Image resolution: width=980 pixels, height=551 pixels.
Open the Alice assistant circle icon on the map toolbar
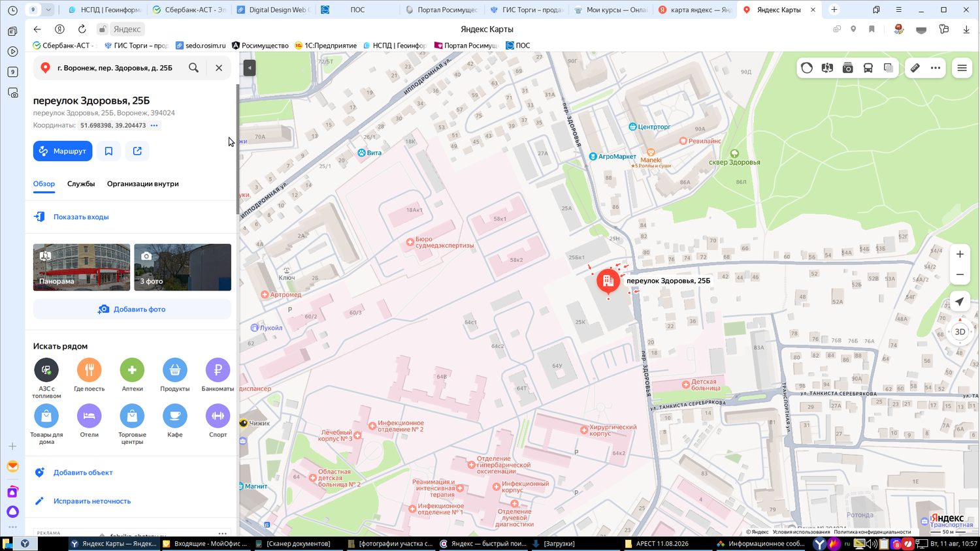(x=807, y=68)
